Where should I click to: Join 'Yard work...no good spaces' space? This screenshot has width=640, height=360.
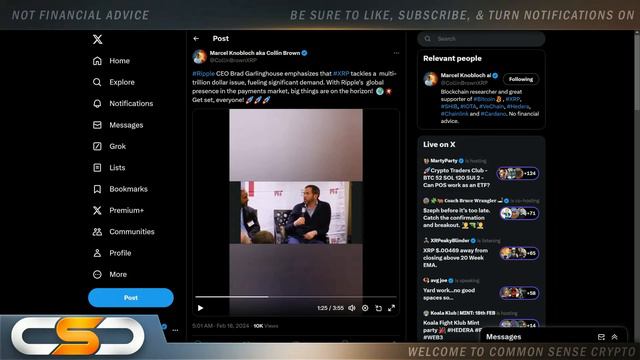tap(449, 294)
